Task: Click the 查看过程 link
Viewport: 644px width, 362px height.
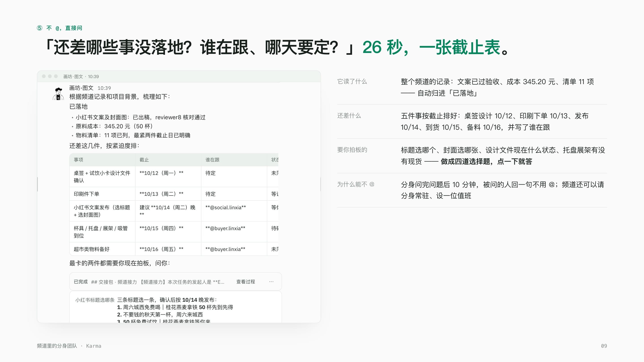Action: click(246, 282)
